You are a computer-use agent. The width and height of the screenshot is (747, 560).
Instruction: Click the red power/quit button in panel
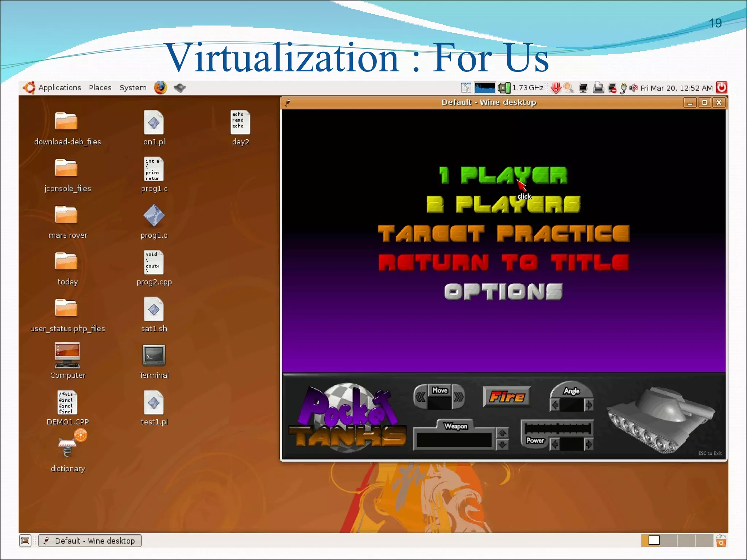[721, 87]
